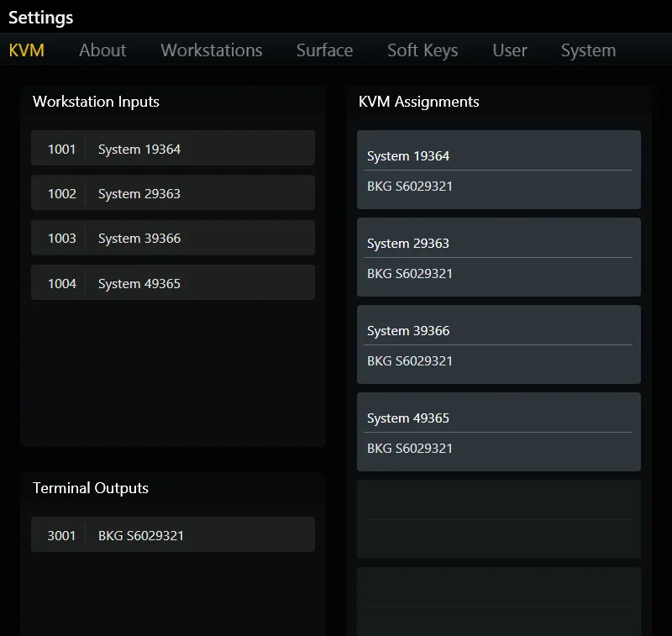Click the Terminal Outputs heading
The width and height of the screenshot is (672, 636).
click(91, 489)
